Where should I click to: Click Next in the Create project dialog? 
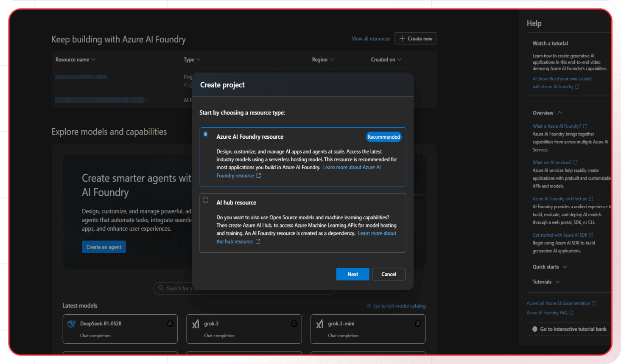(352, 274)
